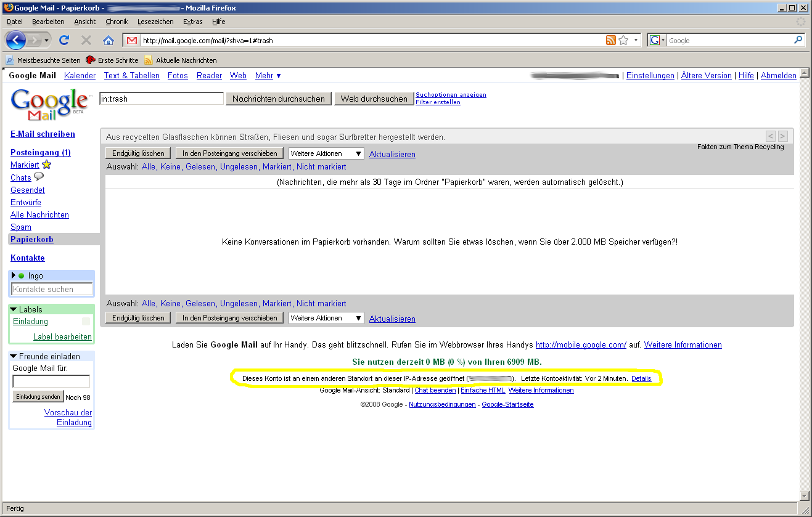Open the back/forward history dropdown arrow
Screen dimensions: 812x517
(x=47, y=41)
